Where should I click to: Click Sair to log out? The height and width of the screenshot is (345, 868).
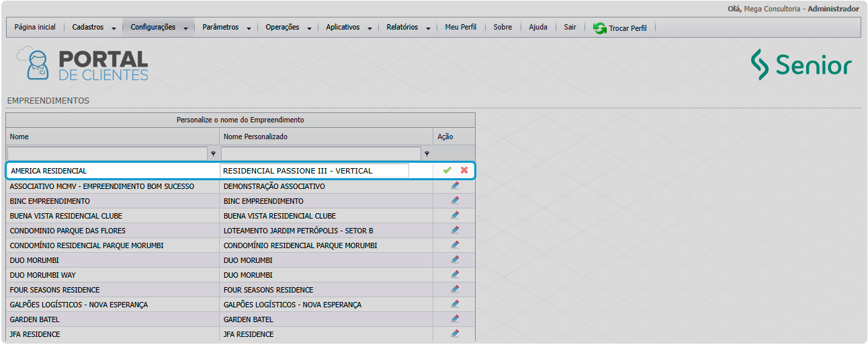coord(570,28)
